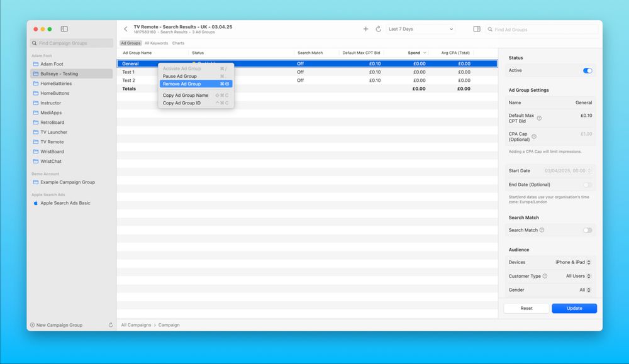Sort by the Avg CPA (Total) column header
Screen dimensions: 629x364
455,53
